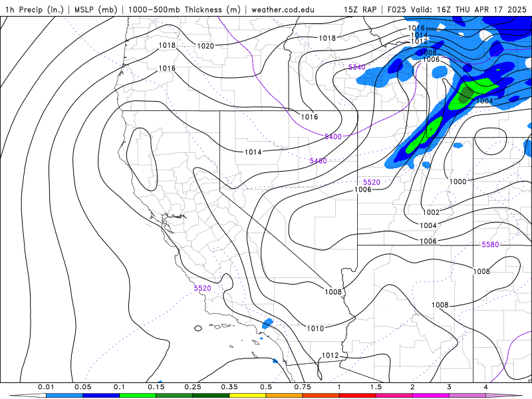The width and height of the screenshot is (532, 399).
Task: Click the 1000 isobar label
Action: [x=458, y=182]
